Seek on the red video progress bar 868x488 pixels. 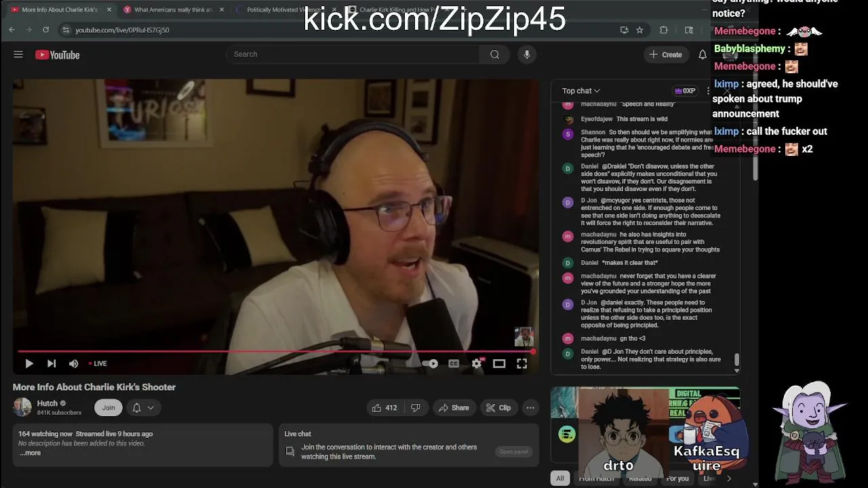coord(275,352)
